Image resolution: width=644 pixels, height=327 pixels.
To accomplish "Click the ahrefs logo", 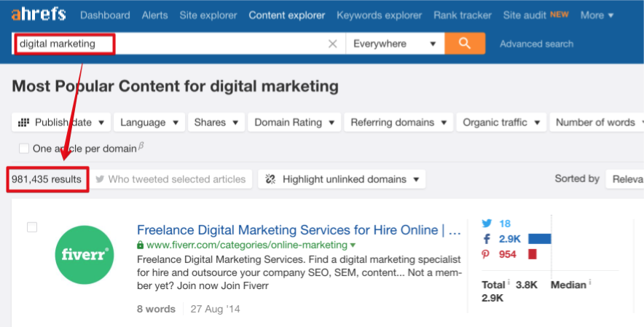I will (39, 15).
